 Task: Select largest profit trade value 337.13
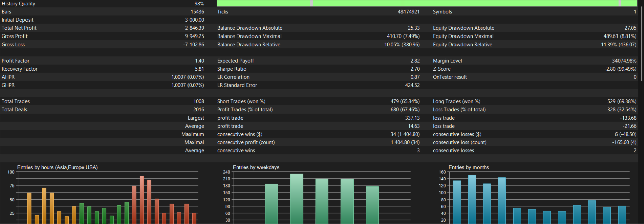click(x=412, y=118)
